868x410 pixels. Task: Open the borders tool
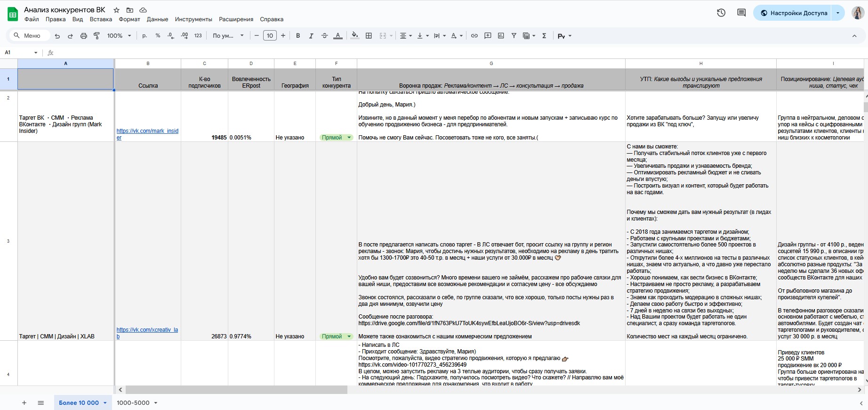[369, 36]
